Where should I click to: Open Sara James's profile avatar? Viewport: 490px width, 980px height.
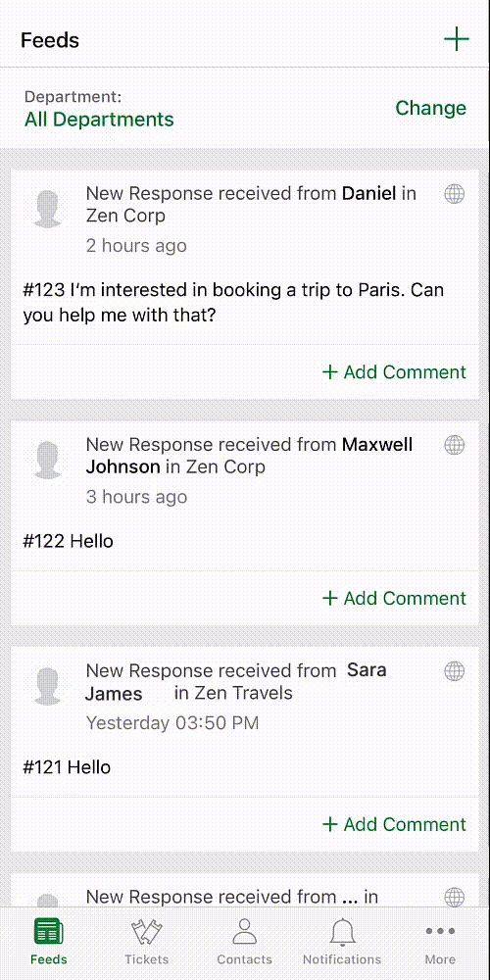47,686
